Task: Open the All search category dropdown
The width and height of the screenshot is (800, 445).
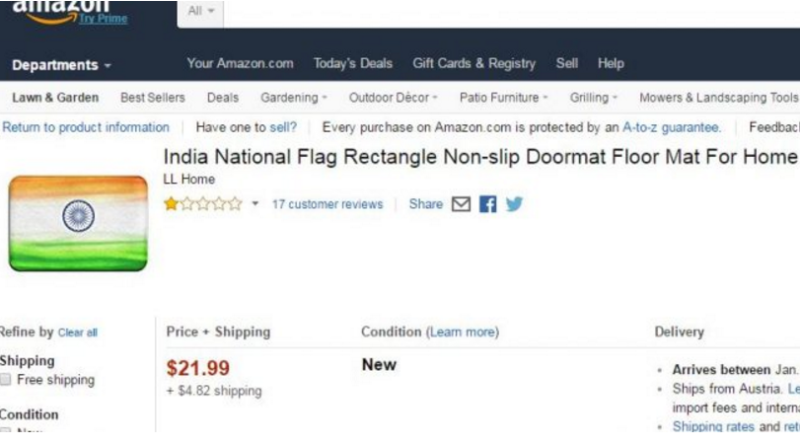Action: pyautogui.click(x=202, y=12)
